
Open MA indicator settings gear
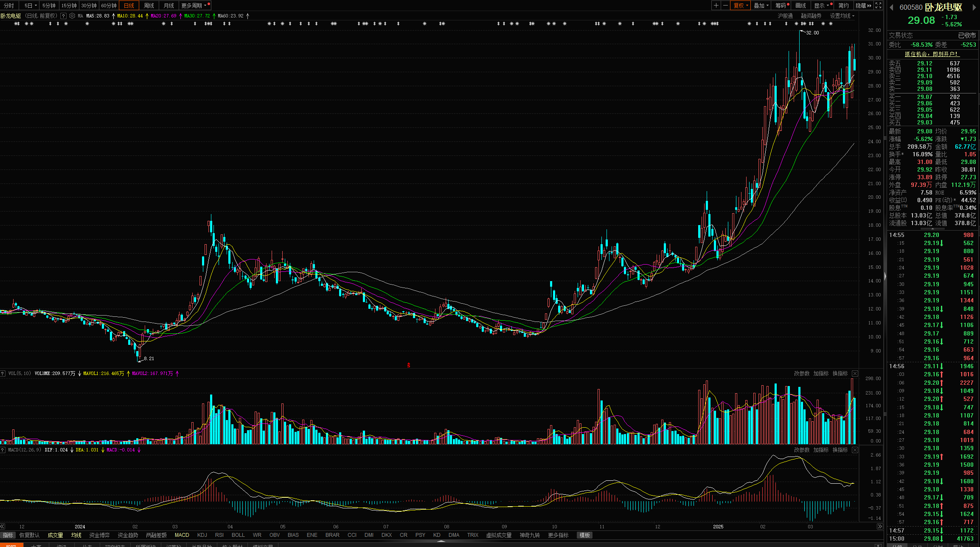point(72,16)
